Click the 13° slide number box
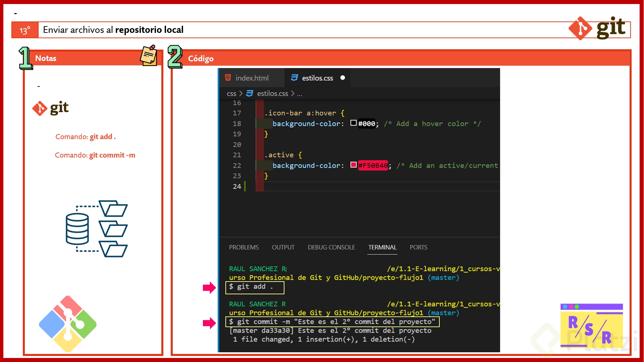Screen dimensions: 644x362 pyautogui.click(x=25, y=30)
